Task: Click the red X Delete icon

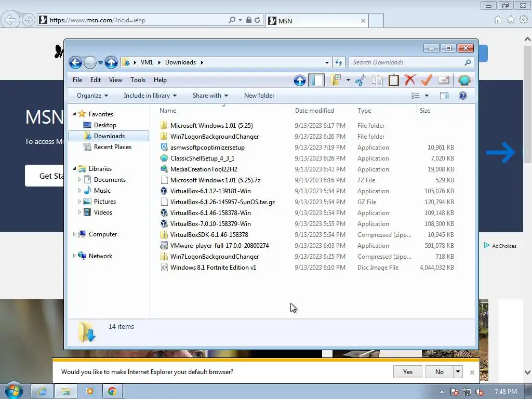Action: tap(410, 80)
